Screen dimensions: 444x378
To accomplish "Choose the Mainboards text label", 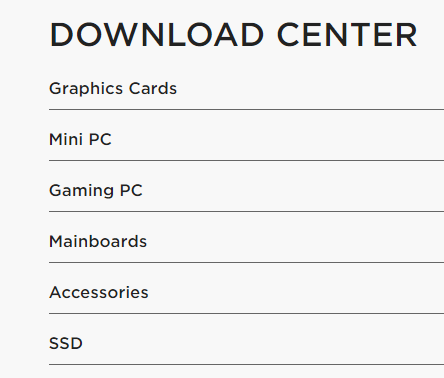I will pos(98,241).
